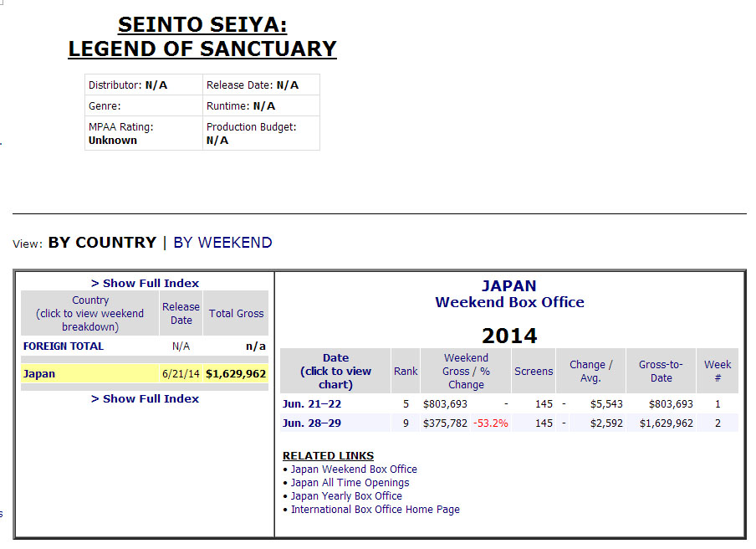The image size is (756, 549).
Task: Visit the Japan All Time Openings link
Action: [x=350, y=482]
